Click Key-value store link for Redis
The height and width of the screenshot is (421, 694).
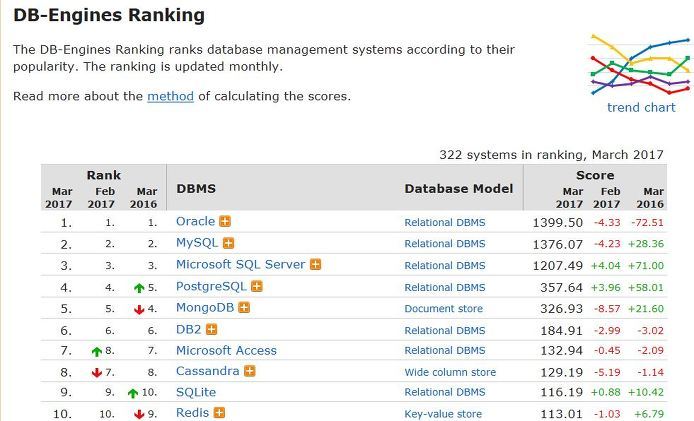pos(443,414)
